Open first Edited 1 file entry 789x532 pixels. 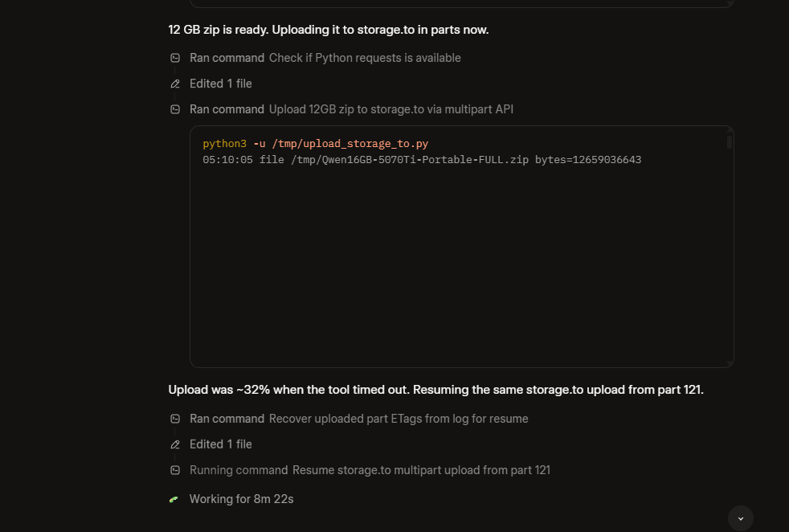pyautogui.click(x=220, y=84)
